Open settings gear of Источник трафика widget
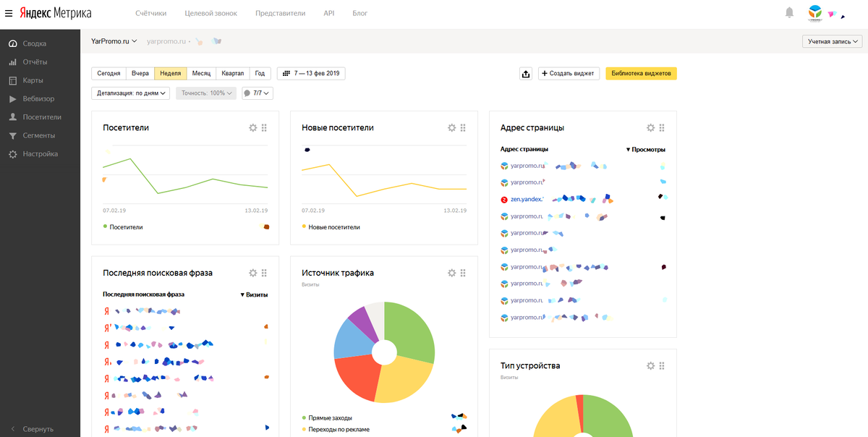The image size is (868, 437). tap(451, 273)
